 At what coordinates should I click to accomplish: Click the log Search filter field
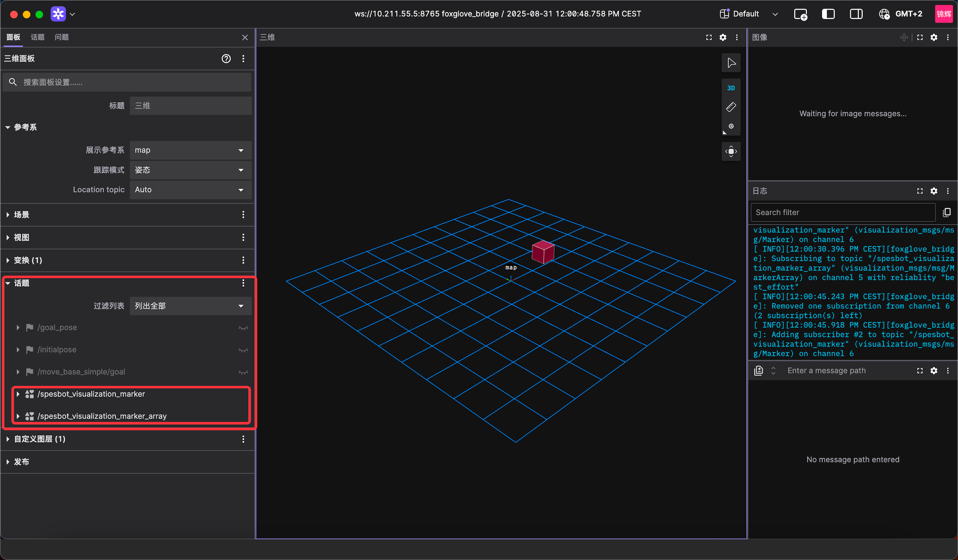843,212
